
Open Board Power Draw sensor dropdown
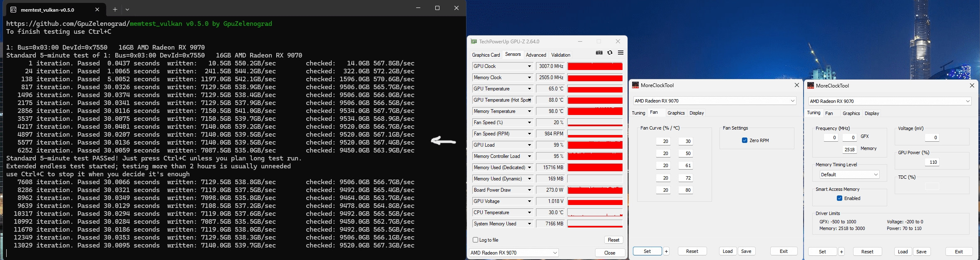529,190
